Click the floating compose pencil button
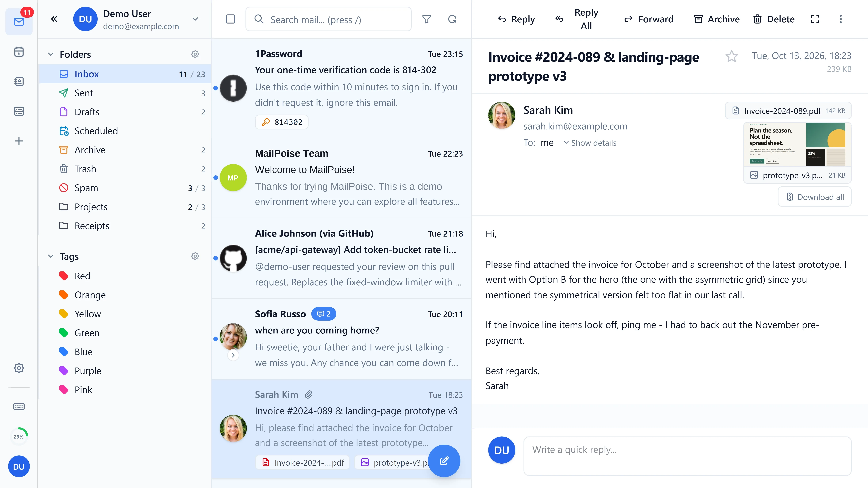Image resolution: width=868 pixels, height=488 pixels. pyautogui.click(x=444, y=460)
